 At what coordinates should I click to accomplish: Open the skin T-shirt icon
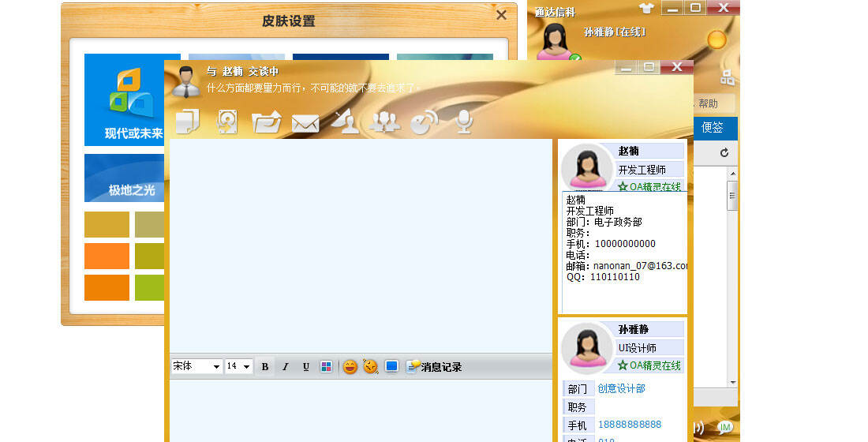click(x=647, y=9)
